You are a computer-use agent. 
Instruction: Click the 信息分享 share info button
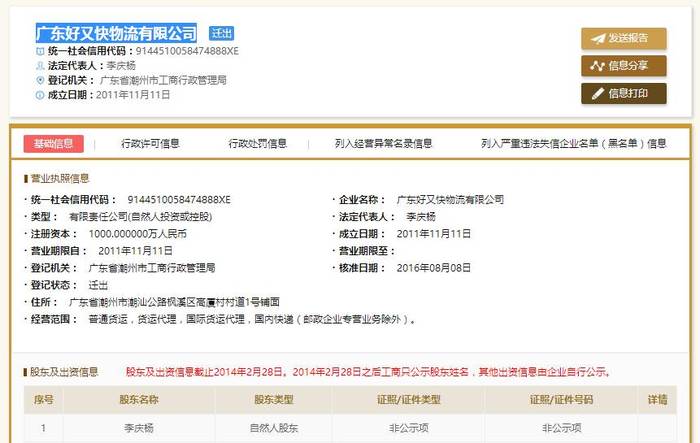(624, 66)
